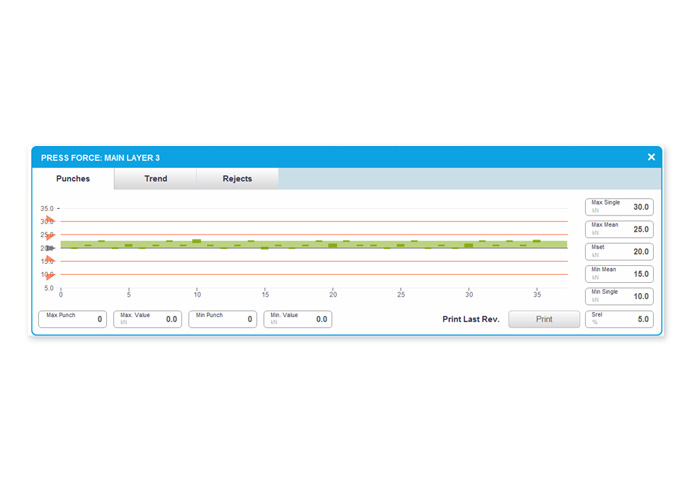Image resolution: width=685 pixels, height=480 pixels.
Task: Click the dialog title Press Force: Main Layer 3
Action: (100, 158)
